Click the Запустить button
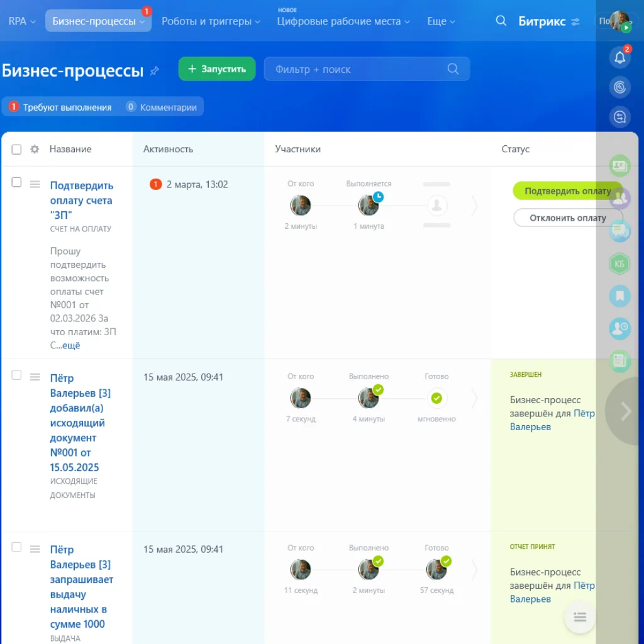The height and width of the screenshot is (644, 644). point(216,69)
